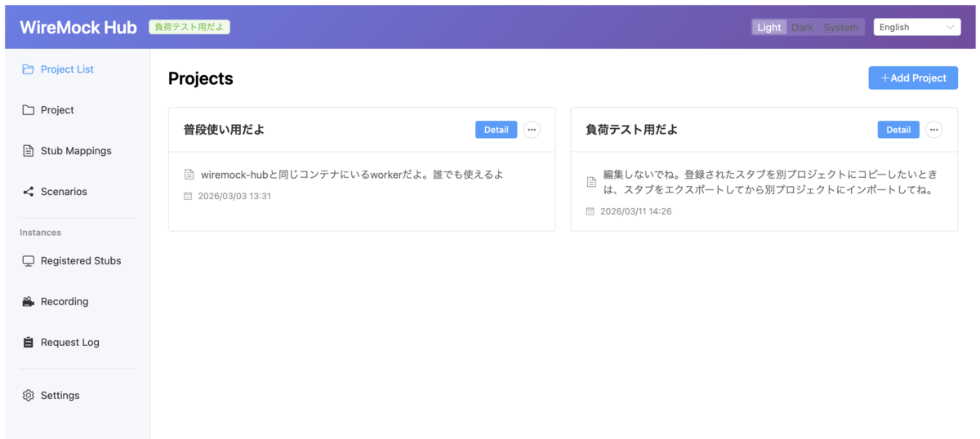Image resolution: width=980 pixels, height=439 pixels.
Task: Click the calendar icon beside 2026/03/03 13:31
Action: tap(188, 196)
